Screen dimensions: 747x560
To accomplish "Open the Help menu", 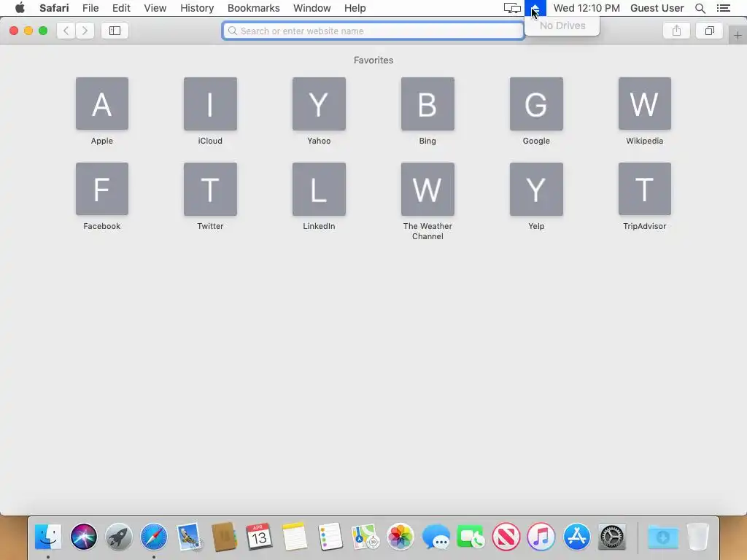I will [355, 8].
